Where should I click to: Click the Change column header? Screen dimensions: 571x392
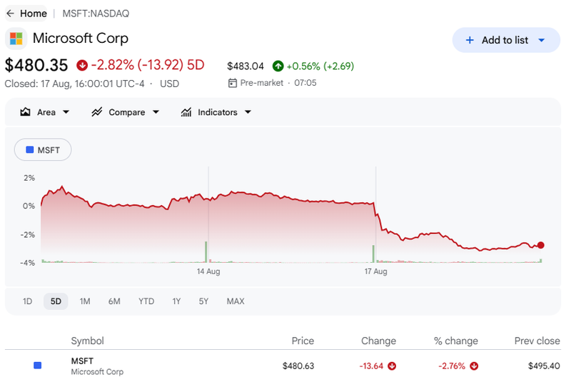378,341
